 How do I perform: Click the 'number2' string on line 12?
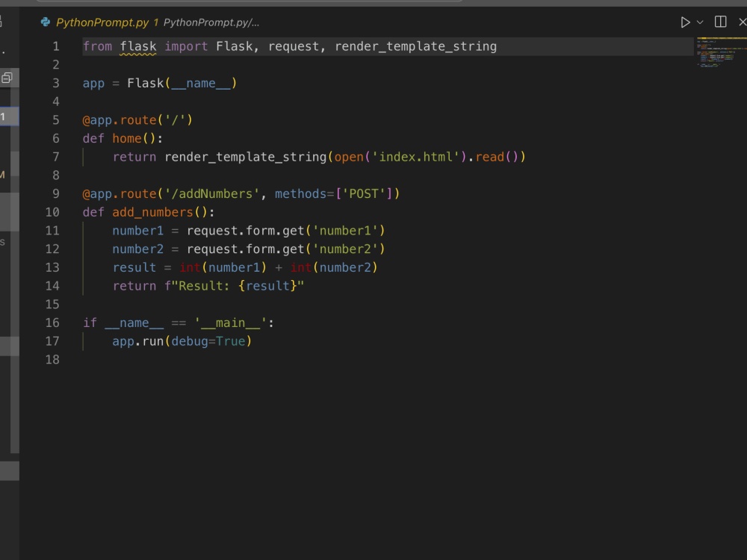coord(345,249)
